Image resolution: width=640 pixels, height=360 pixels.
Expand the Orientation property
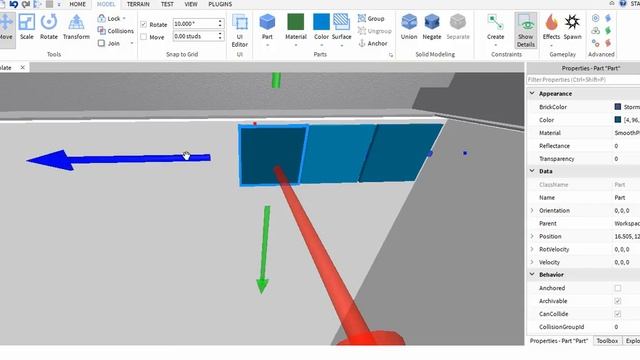[532, 211]
